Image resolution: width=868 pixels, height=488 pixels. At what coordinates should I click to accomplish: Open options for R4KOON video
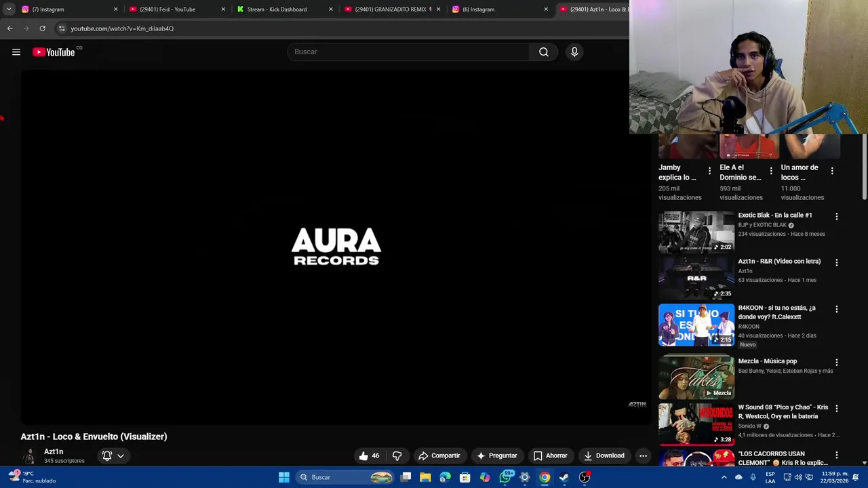tap(836, 309)
